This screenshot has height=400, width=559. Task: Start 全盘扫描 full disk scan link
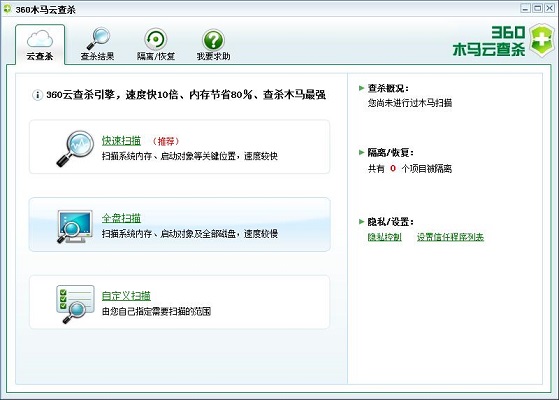[121, 218]
